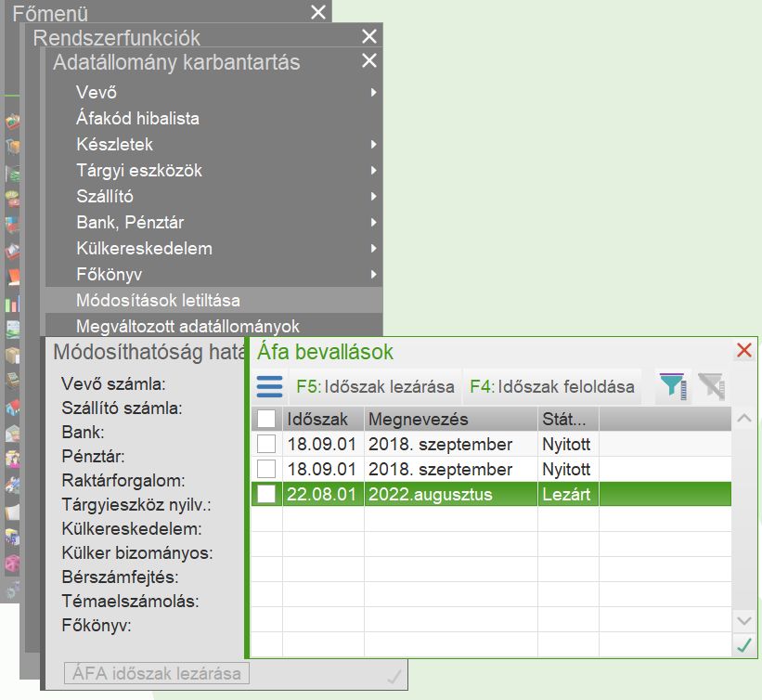Click the Külker bizományos: label
762x700 pixels.
pos(137,552)
